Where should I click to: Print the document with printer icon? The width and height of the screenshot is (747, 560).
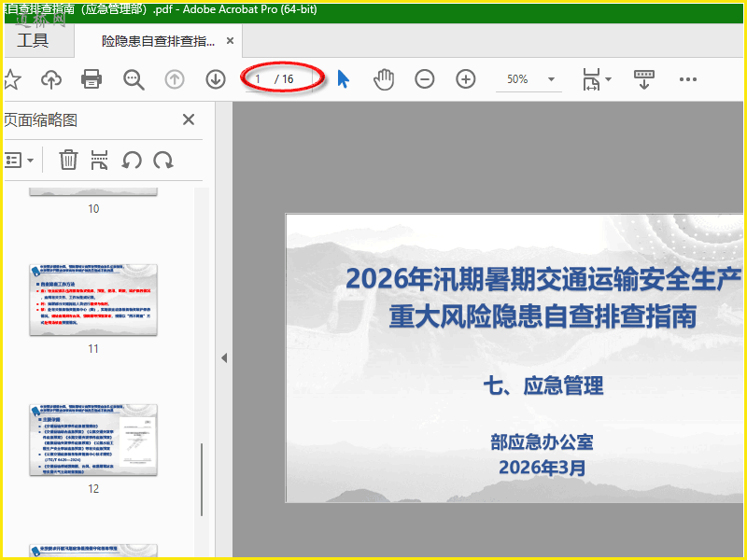point(92,79)
